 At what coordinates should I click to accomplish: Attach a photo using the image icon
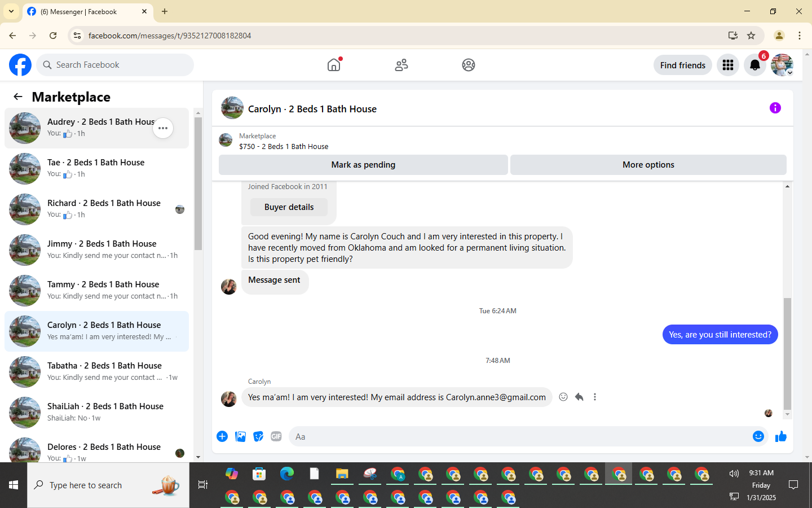240,436
